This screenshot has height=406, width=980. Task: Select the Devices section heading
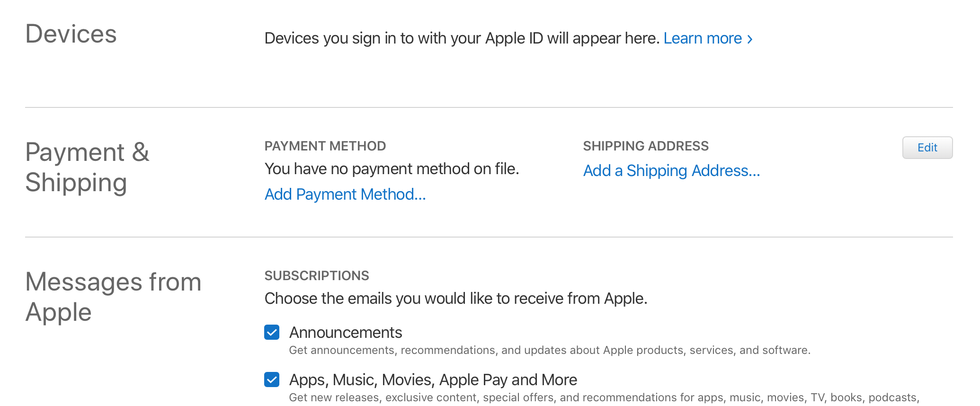[71, 34]
